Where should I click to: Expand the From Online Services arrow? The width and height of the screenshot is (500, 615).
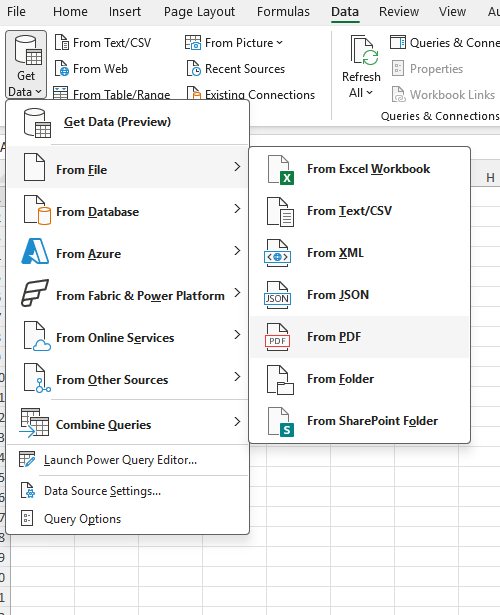click(237, 335)
